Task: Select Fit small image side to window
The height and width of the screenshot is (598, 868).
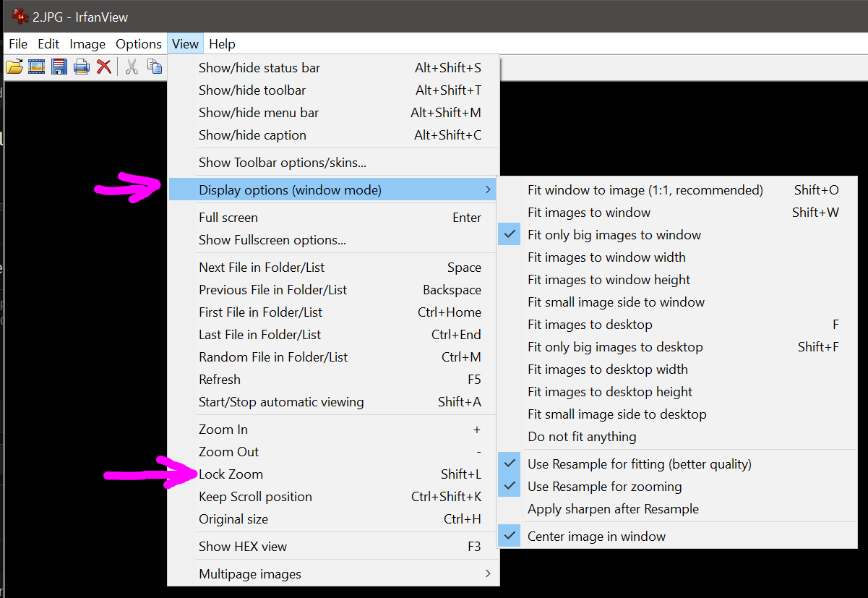Action: pos(677,302)
